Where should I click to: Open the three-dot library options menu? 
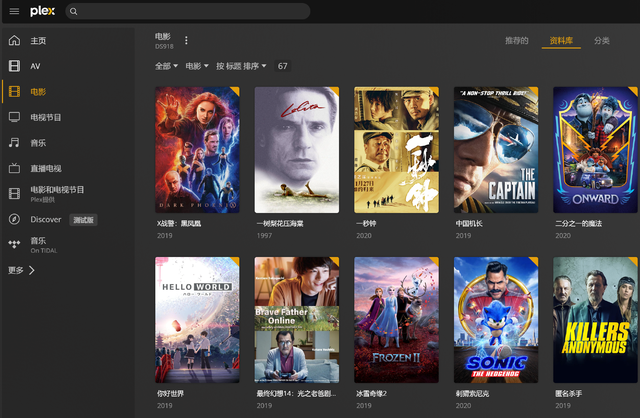[x=186, y=40]
